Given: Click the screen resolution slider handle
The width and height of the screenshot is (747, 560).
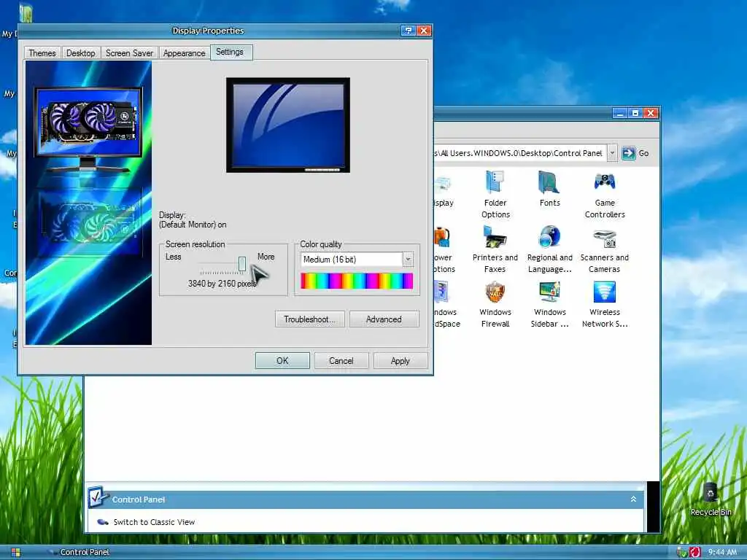Looking at the screenshot, I should point(242,263).
